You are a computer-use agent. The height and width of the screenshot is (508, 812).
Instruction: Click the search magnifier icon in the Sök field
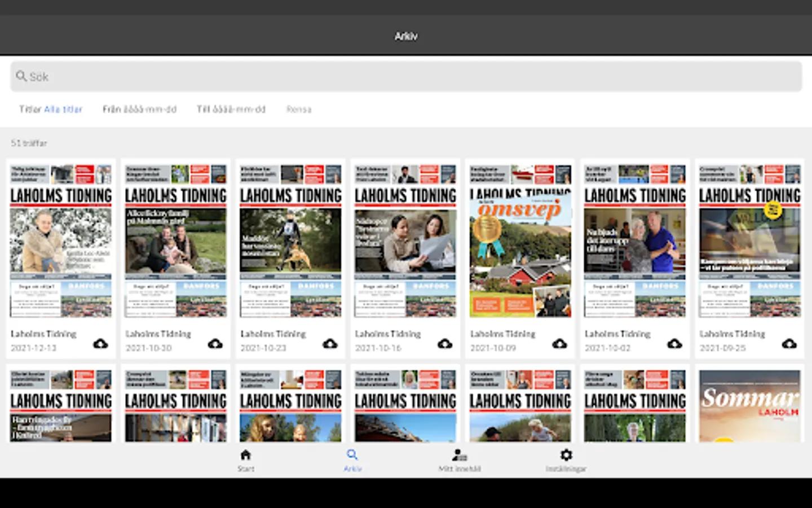pos(21,76)
